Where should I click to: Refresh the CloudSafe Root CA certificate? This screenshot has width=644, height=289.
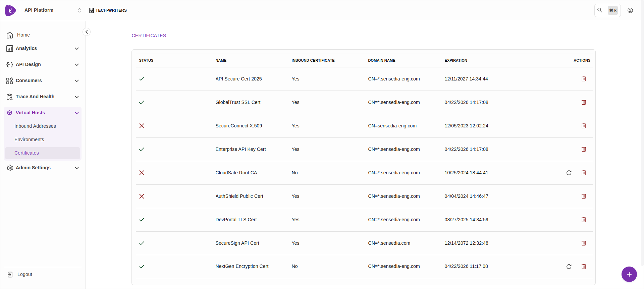coord(569,173)
